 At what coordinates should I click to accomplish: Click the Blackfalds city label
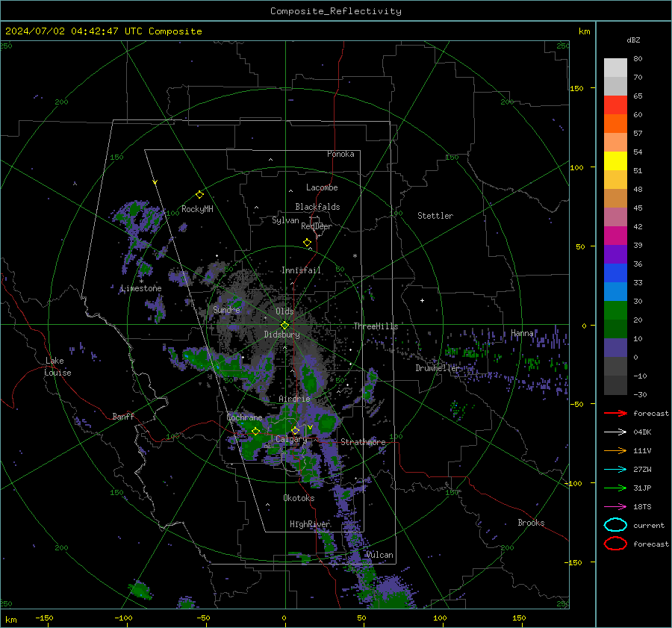[x=317, y=207]
